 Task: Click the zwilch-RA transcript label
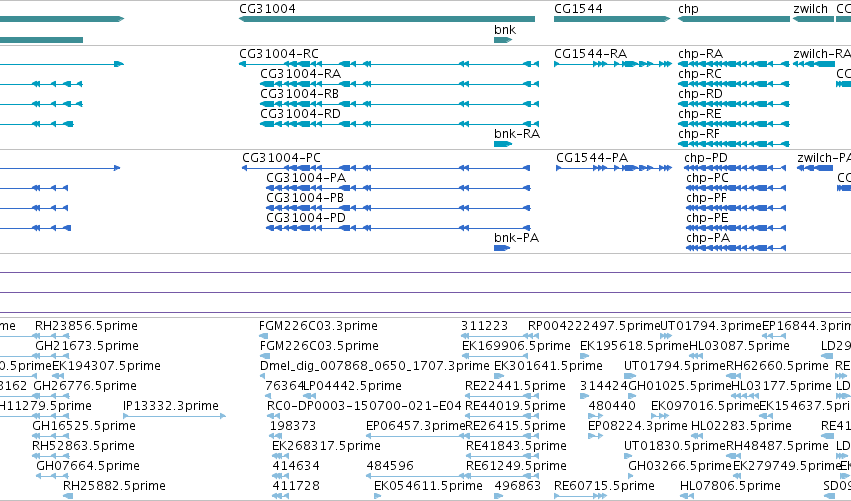822,54
